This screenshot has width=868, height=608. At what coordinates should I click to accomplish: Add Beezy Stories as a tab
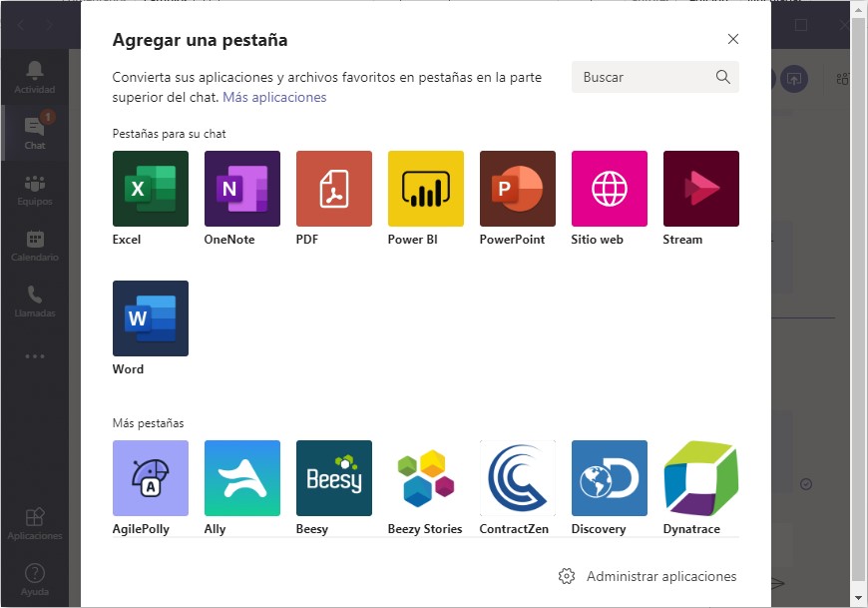[425, 477]
